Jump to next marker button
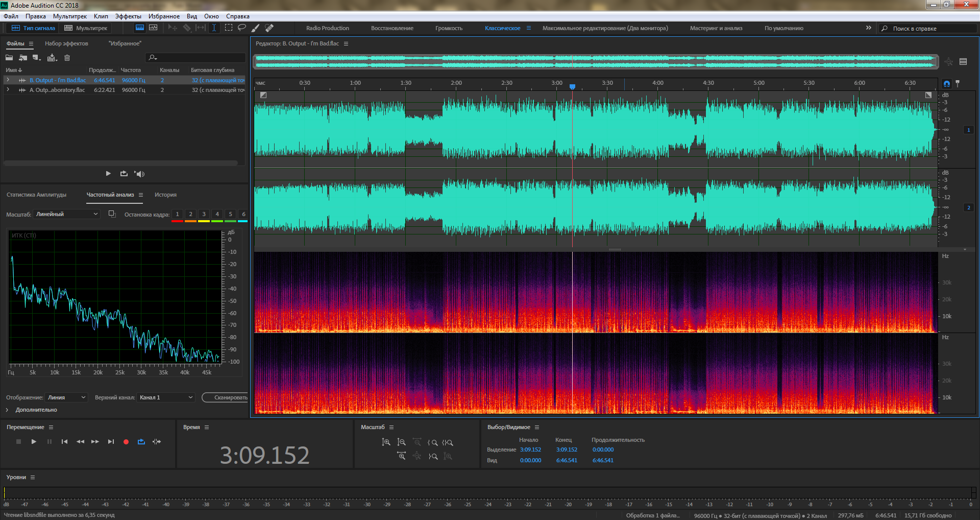980x520 pixels. tap(111, 441)
